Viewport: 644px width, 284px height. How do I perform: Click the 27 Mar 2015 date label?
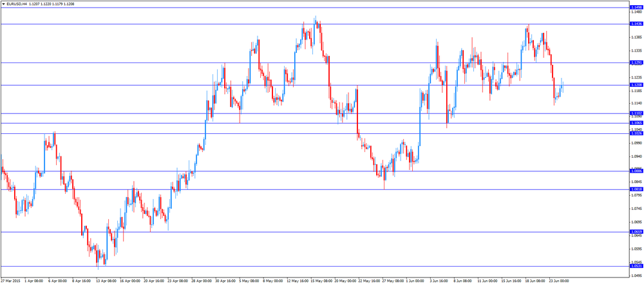(x=10, y=281)
